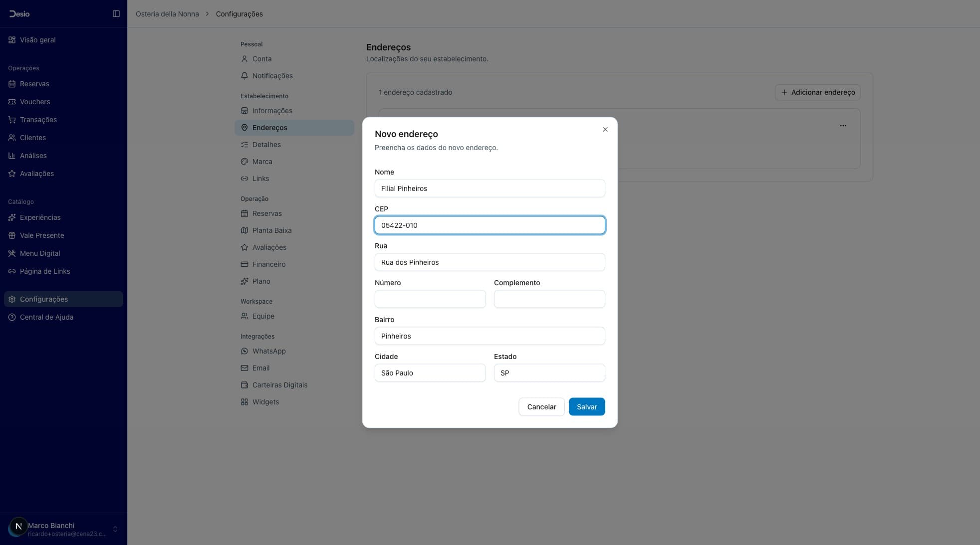Click Adicionar endereço button
Image resolution: width=980 pixels, height=545 pixels.
coord(817,92)
